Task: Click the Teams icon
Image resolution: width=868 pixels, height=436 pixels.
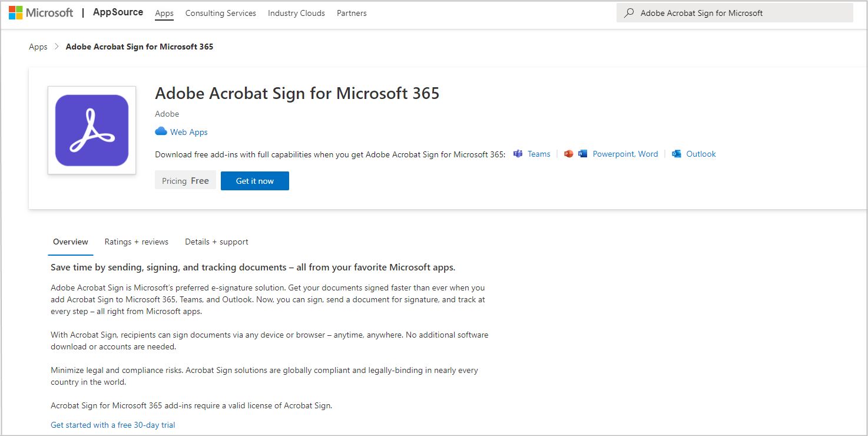Action: 518,154
